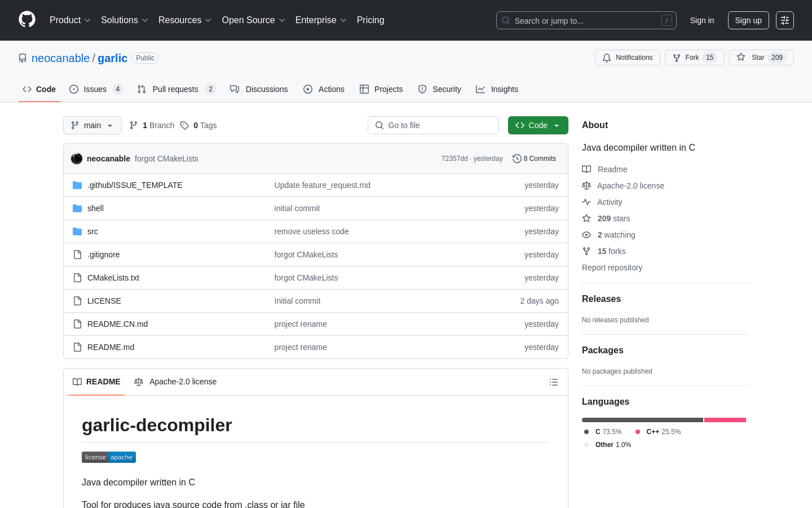Open the CMakeLists.txt file name
This screenshot has width=812, height=508.
(113, 278)
